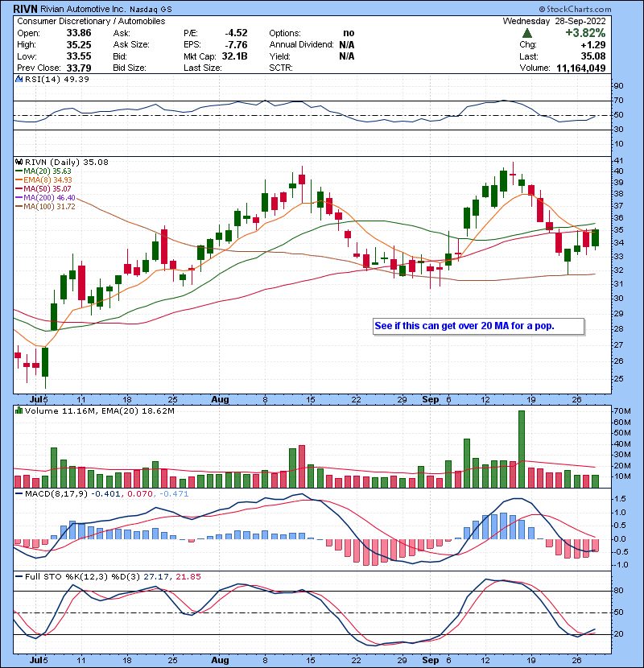Click the tallest 70M volume bar
This screenshot has width=644, height=668.
(522, 449)
